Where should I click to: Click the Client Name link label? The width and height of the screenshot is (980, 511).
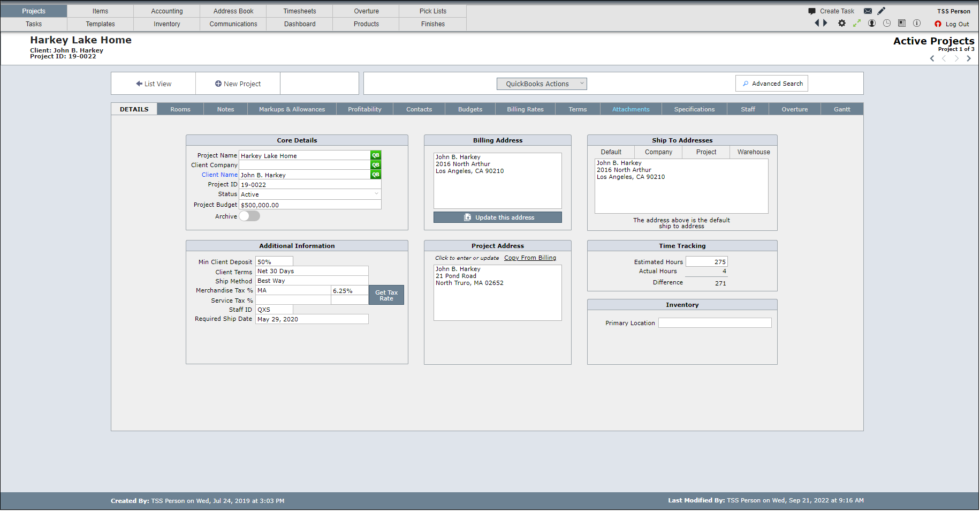219,175
